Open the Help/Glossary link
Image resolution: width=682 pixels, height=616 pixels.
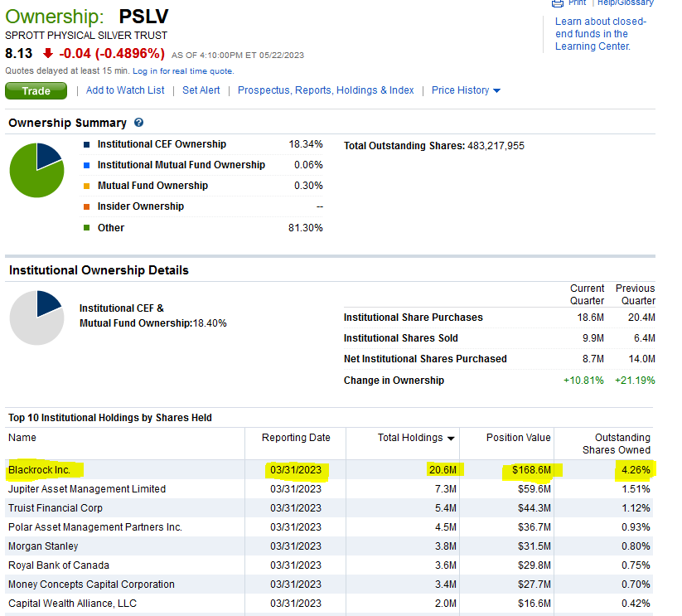click(x=626, y=3)
